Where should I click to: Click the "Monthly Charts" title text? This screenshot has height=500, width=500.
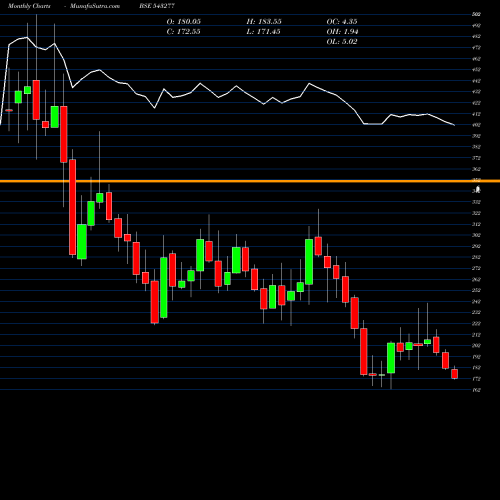[29, 6]
